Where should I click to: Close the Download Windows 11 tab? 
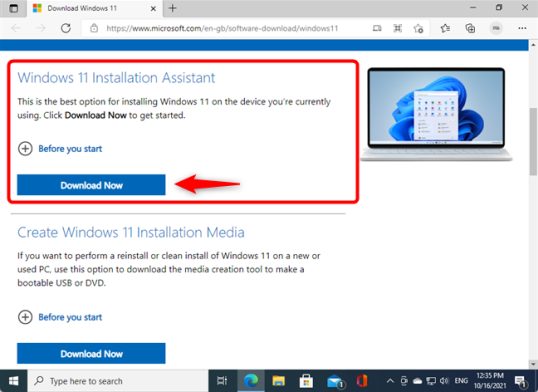(x=153, y=8)
